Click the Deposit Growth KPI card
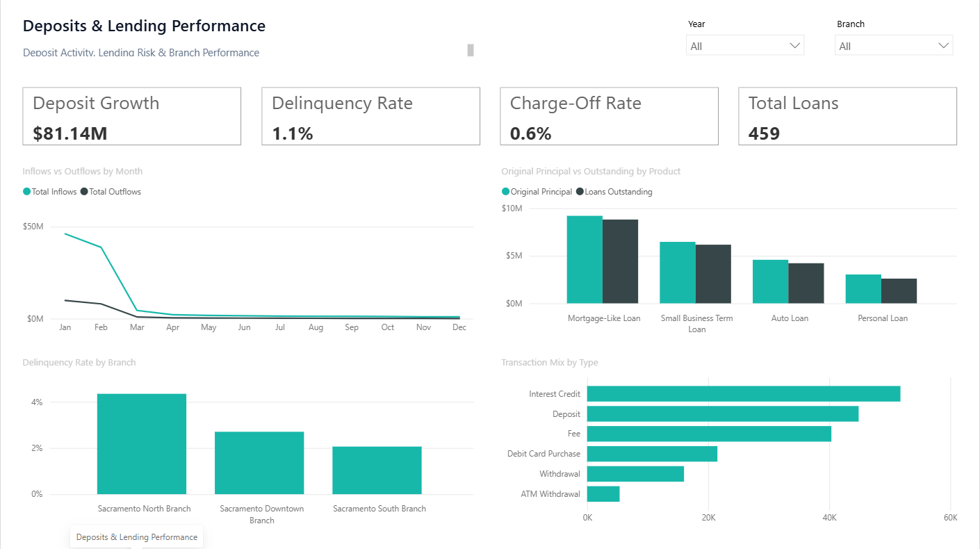The width and height of the screenshot is (980, 549). [x=132, y=116]
